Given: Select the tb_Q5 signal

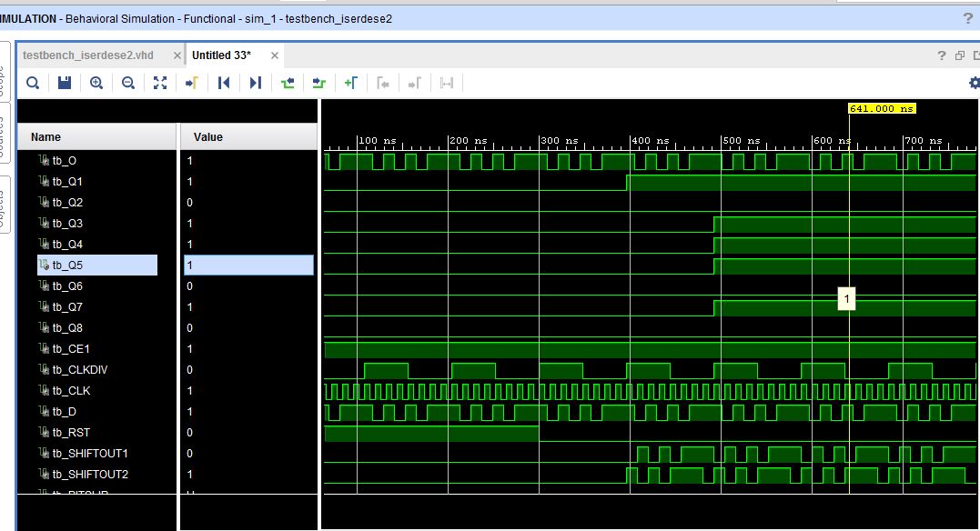Looking at the screenshot, I should [x=96, y=265].
